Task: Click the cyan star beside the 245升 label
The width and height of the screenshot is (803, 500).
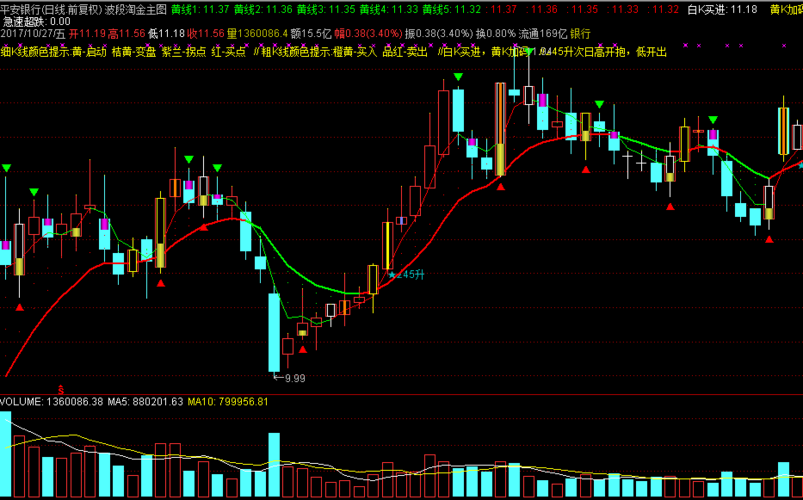Action: (x=392, y=273)
